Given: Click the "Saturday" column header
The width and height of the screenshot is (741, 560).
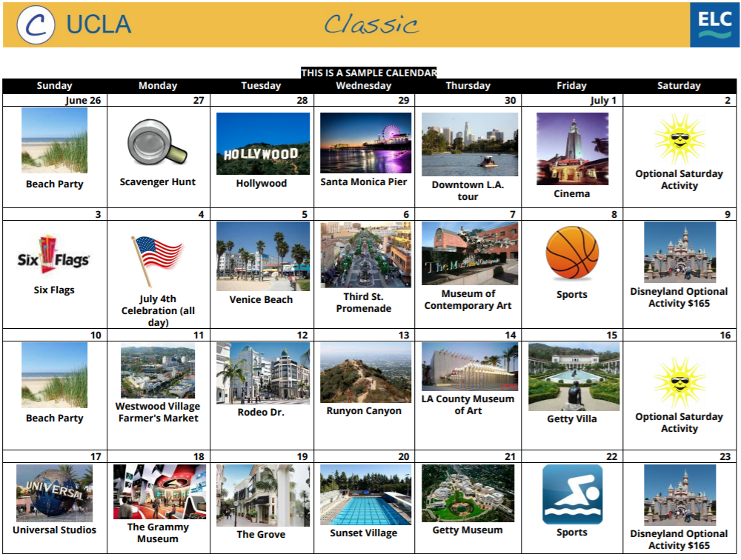Looking at the screenshot, I should (x=679, y=85).
